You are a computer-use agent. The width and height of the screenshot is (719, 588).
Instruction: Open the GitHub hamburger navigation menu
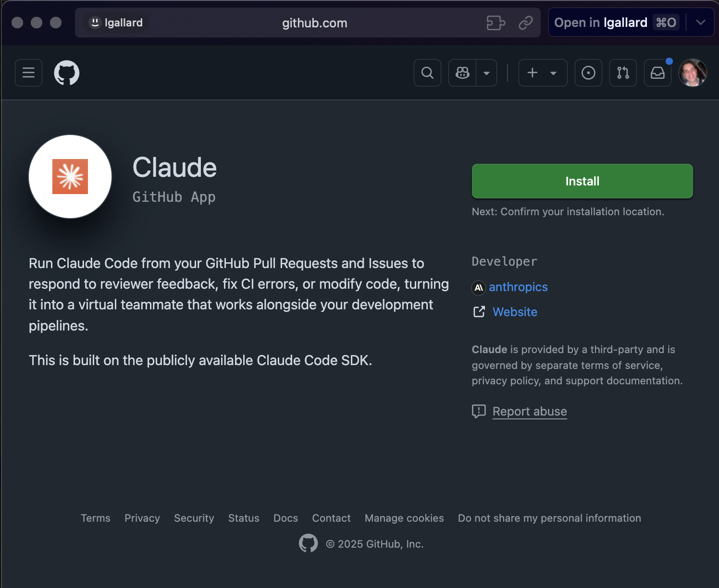(x=28, y=73)
